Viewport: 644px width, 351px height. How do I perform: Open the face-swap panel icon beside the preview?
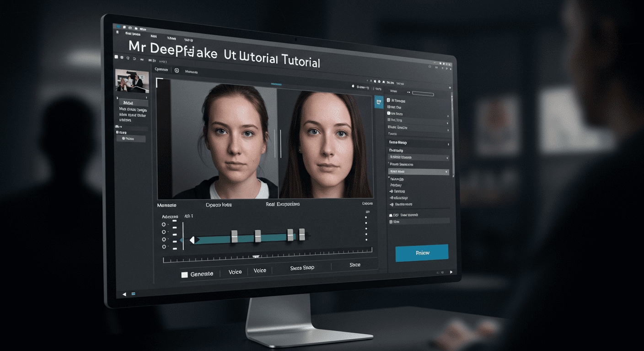point(379,101)
